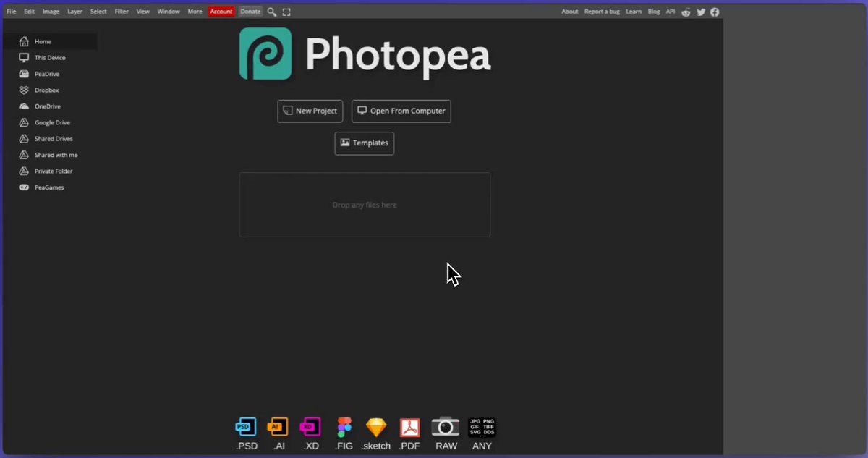Screen dimensions: 868x458
Task: Open the View menu
Action: click(x=143, y=12)
